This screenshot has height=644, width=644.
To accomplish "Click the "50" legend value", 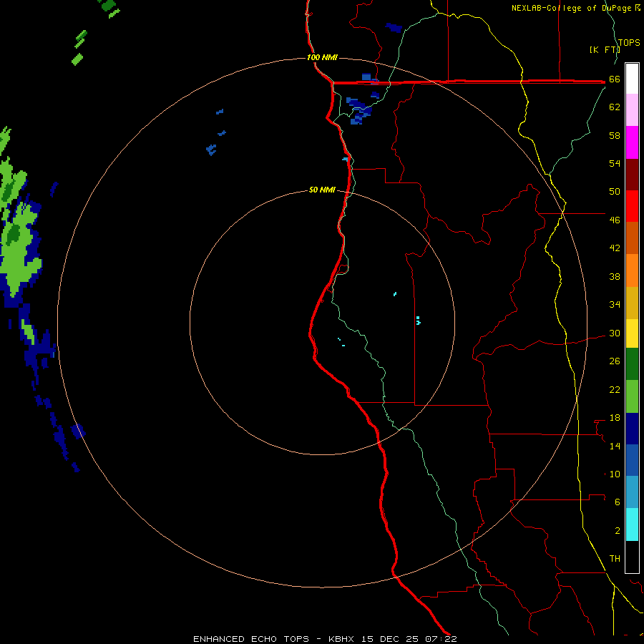I will 615,191.
